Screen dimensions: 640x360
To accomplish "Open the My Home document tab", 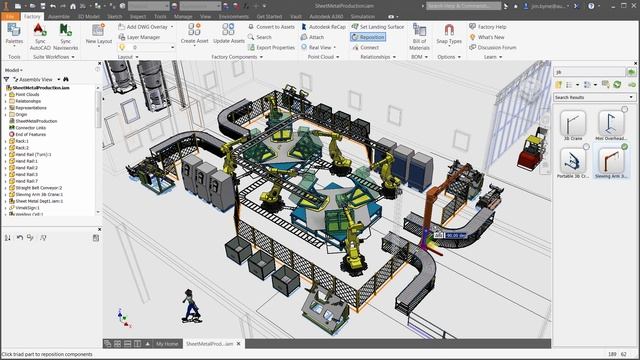I will pos(167,344).
